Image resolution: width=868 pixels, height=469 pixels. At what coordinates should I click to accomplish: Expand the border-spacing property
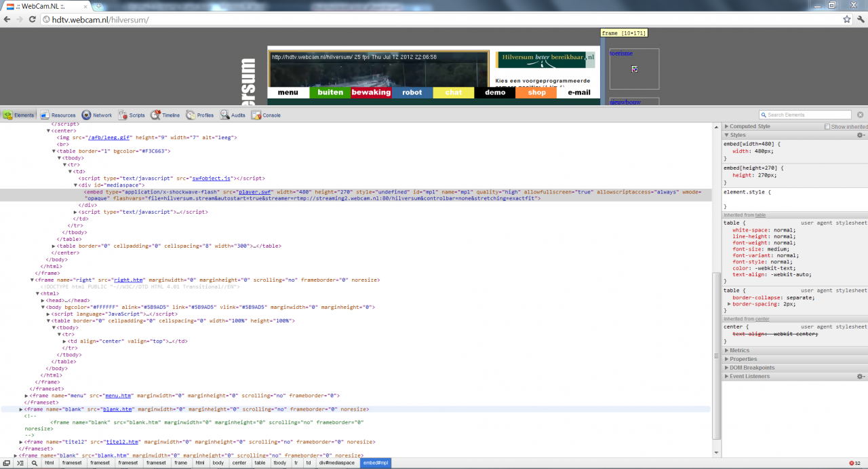pyautogui.click(x=730, y=304)
